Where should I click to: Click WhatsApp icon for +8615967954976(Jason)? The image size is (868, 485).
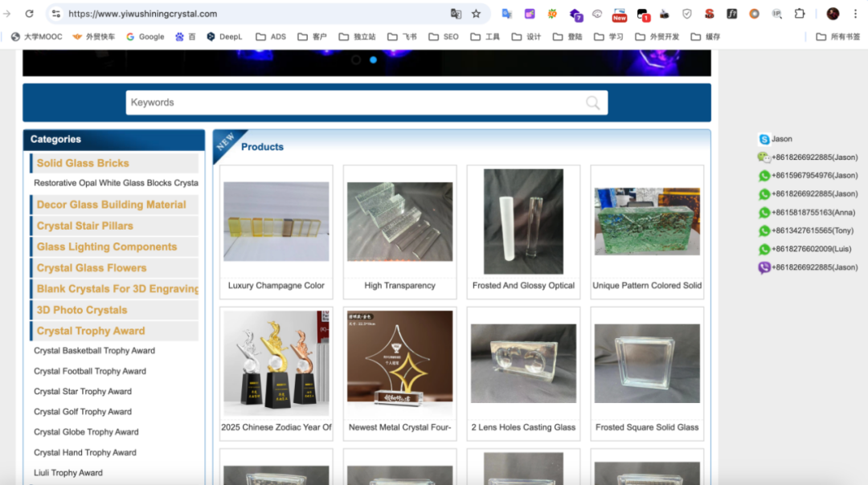pyautogui.click(x=764, y=176)
